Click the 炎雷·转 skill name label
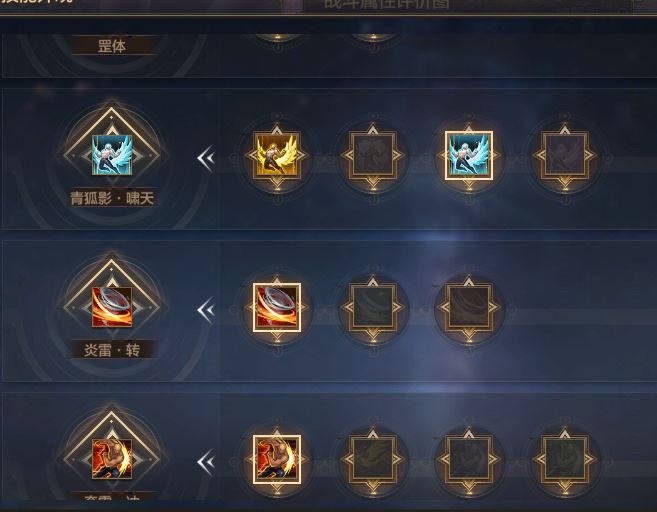This screenshot has height=512, width=657. (112, 350)
